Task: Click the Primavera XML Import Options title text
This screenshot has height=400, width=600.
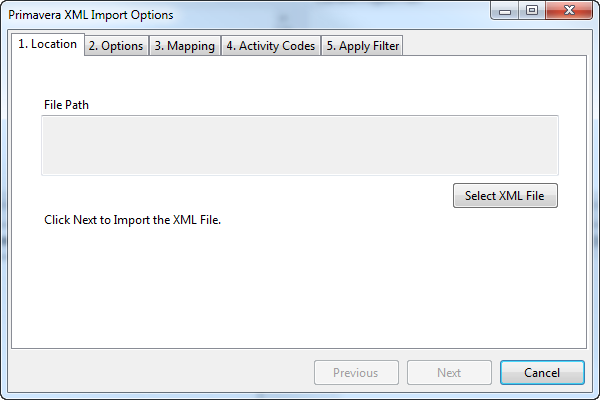Action: click(91, 15)
